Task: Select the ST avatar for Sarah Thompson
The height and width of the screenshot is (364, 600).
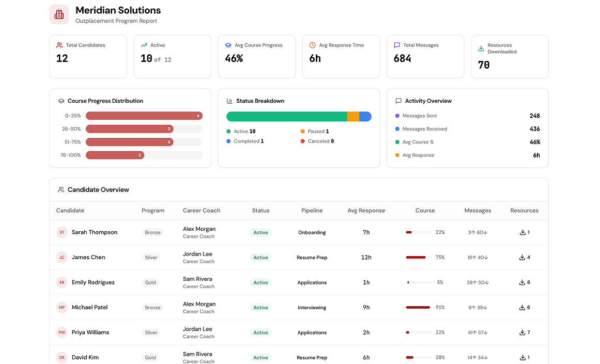Action: point(62,232)
